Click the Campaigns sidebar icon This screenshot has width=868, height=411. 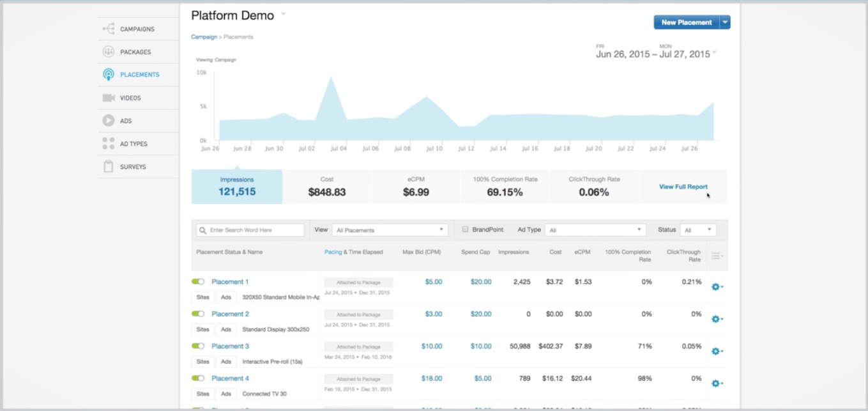pyautogui.click(x=109, y=29)
